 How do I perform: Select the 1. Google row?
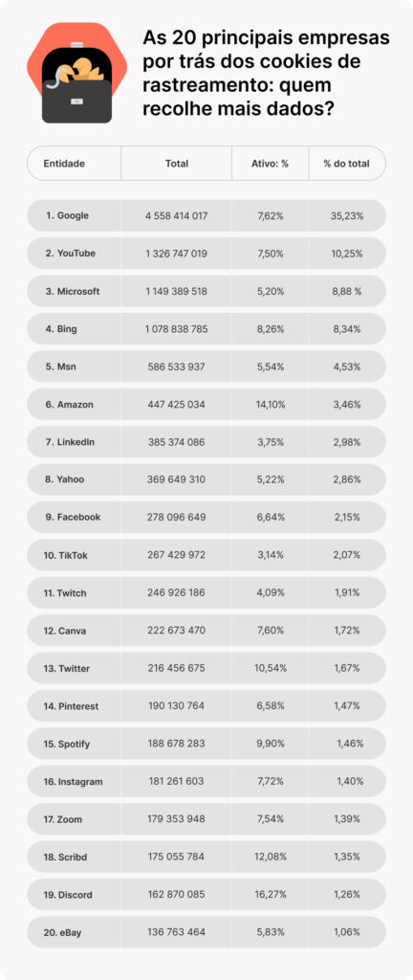coord(206,215)
